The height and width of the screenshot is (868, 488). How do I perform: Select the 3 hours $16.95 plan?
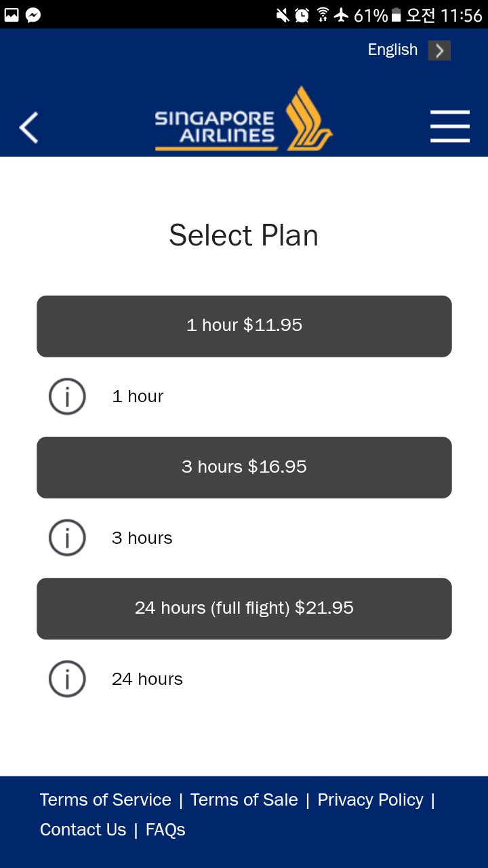click(x=244, y=467)
